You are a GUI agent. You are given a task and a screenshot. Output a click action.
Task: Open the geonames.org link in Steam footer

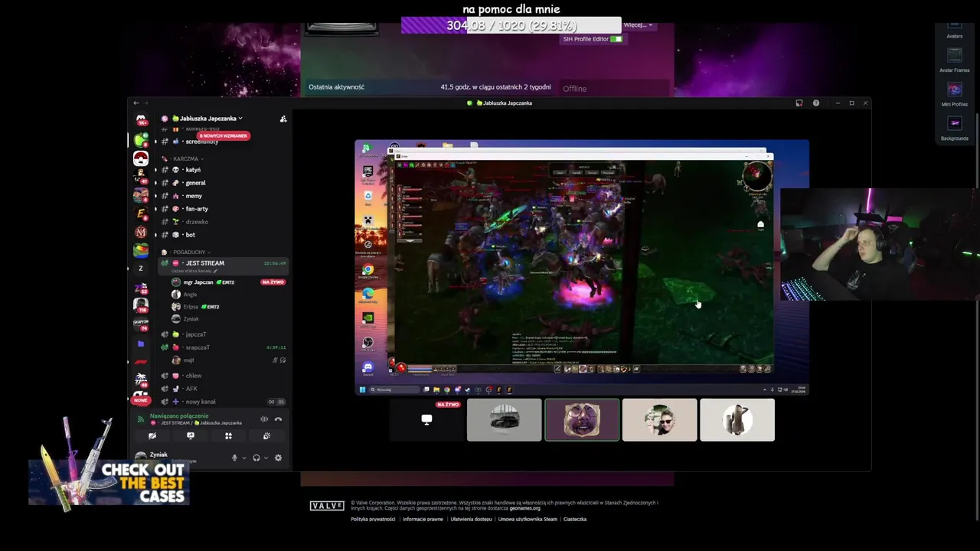tap(524, 508)
